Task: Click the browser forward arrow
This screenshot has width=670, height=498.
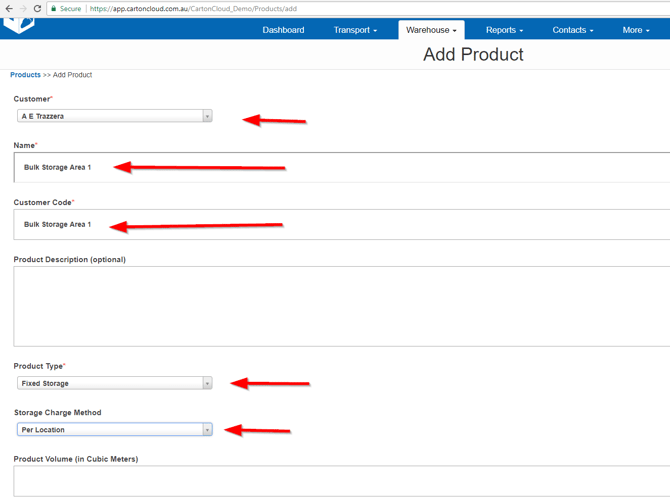Action: point(23,8)
